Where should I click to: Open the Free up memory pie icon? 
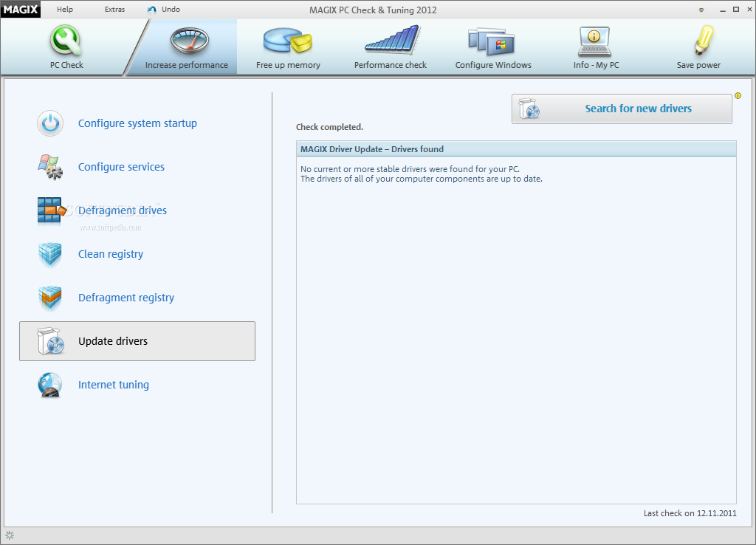(x=288, y=41)
